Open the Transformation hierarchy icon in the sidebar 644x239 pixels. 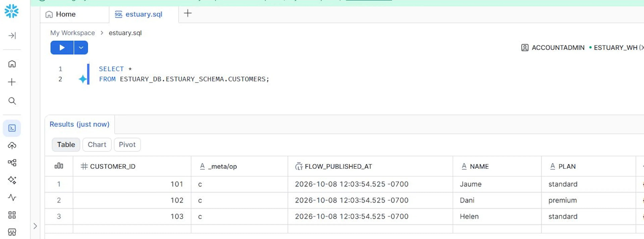12,163
